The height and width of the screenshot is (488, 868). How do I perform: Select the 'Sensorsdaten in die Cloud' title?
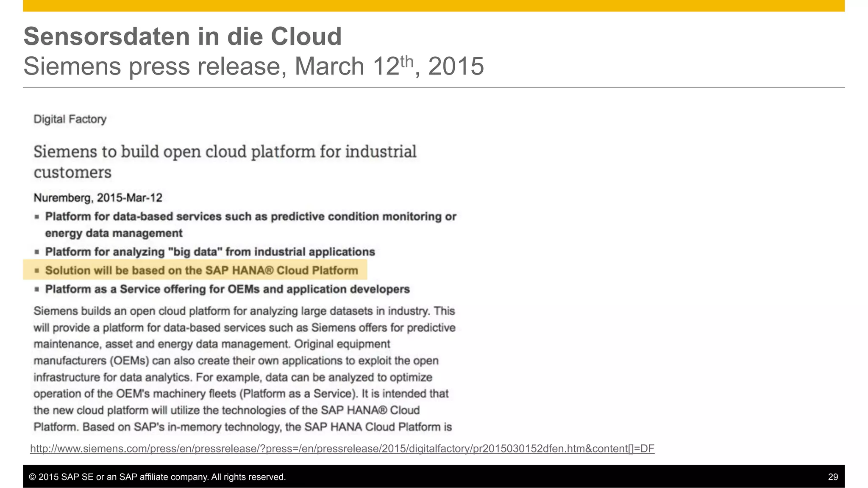183,36
